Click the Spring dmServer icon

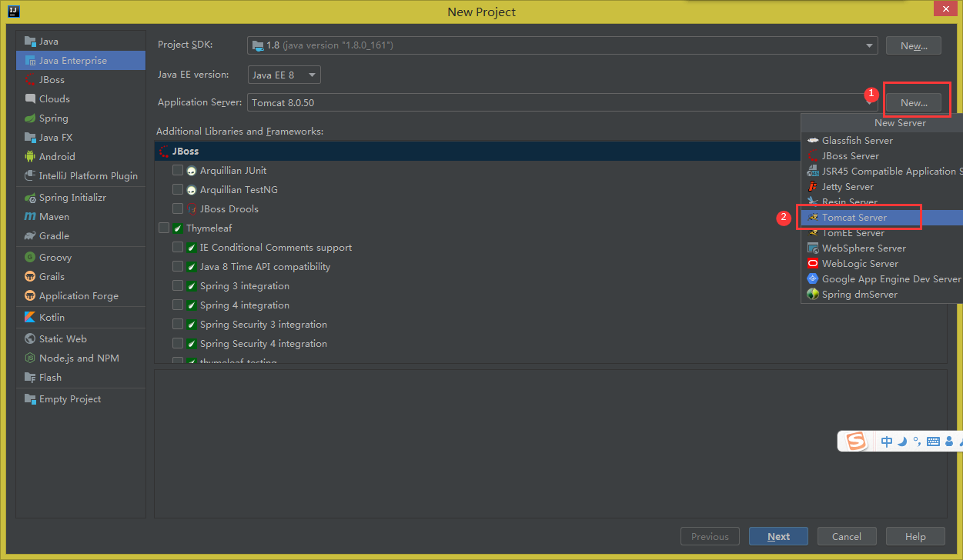point(813,295)
